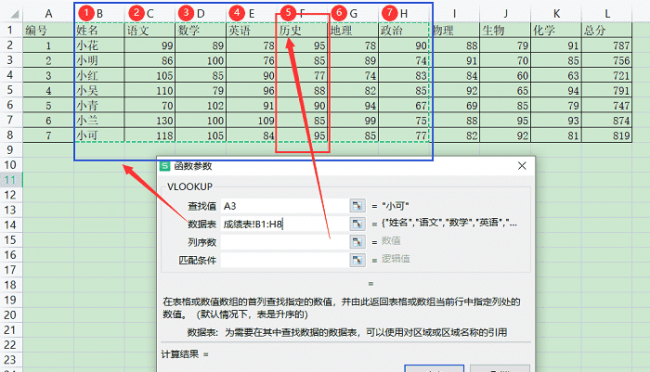Click the 编号 header cell
The width and height of the screenshot is (650, 372).
(x=49, y=30)
